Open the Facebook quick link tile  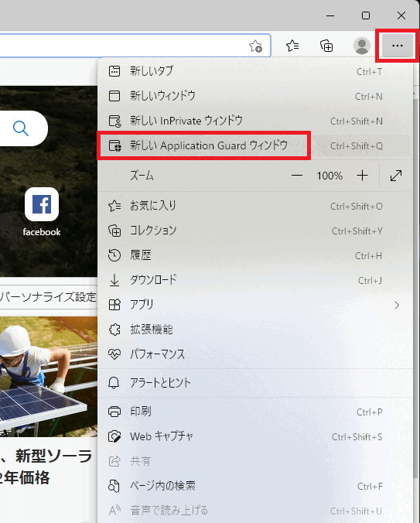point(42,212)
